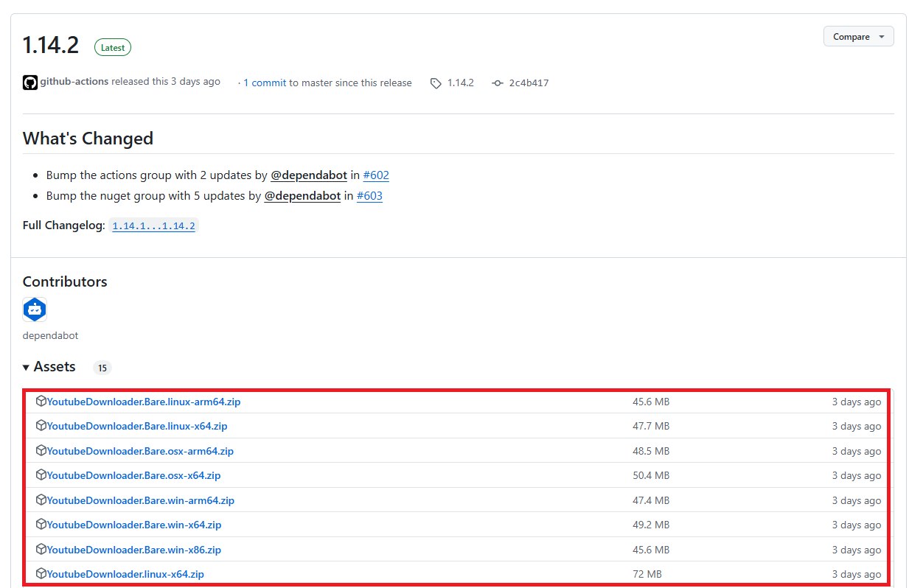Image resolution: width=909 pixels, height=588 pixels.
Task: Download YoutubeDownloader.linux-x64.zip
Action: 125,574
